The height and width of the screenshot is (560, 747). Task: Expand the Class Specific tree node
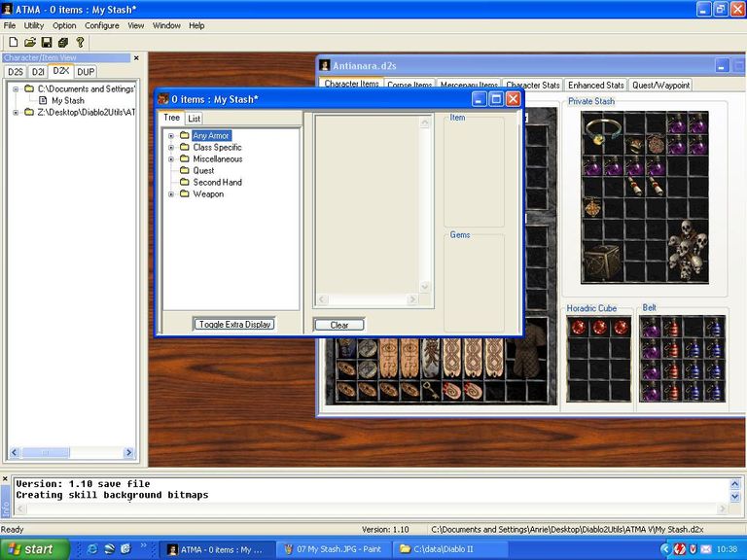coord(171,148)
